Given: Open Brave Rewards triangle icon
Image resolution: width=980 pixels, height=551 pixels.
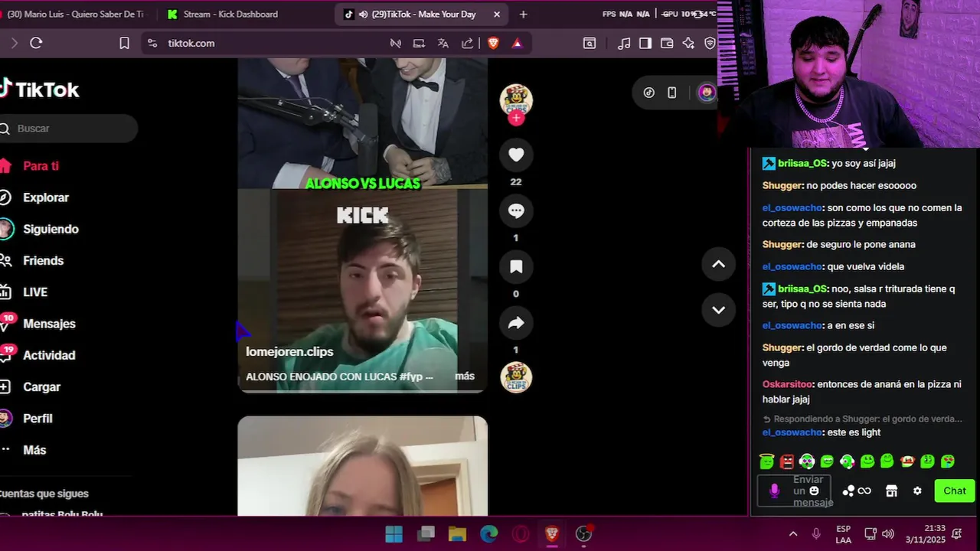Looking at the screenshot, I should pyautogui.click(x=517, y=44).
